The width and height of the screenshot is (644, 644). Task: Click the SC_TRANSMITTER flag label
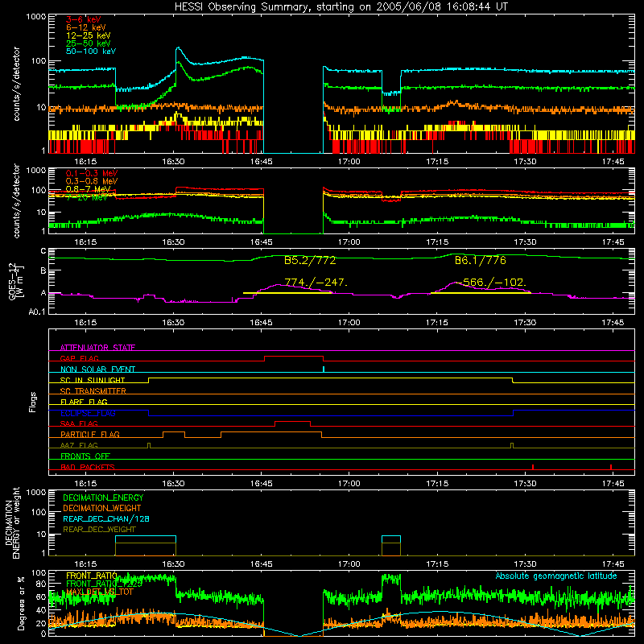(x=93, y=390)
